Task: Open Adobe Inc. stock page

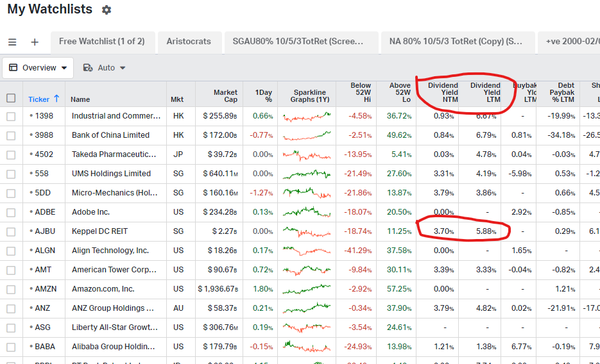Action: click(x=90, y=212)
